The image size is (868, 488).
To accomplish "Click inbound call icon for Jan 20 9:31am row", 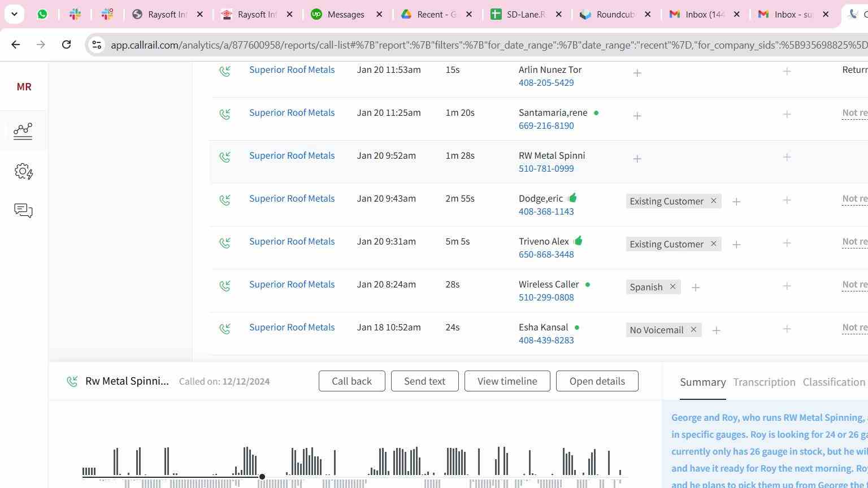I will (225, 243).
